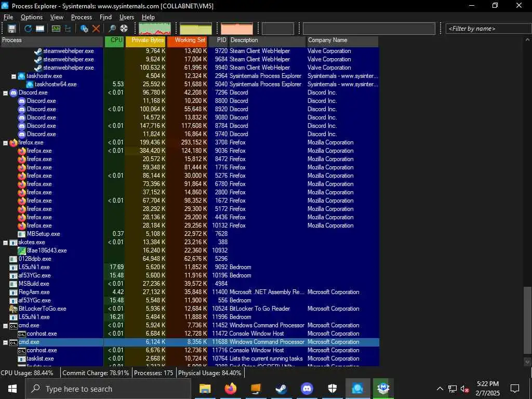Click the Save toolbar icon
The width and height of the screenshot is (532, 399).
point(12,29)
